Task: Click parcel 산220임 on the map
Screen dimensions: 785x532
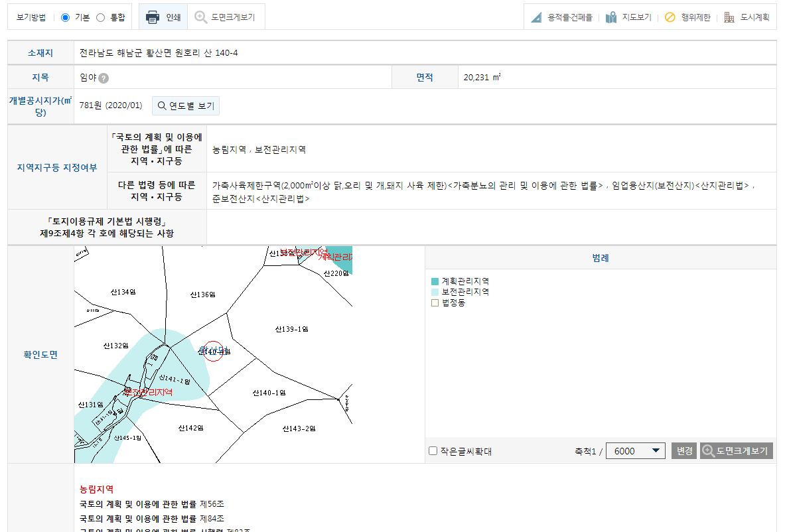Action: 336,273
